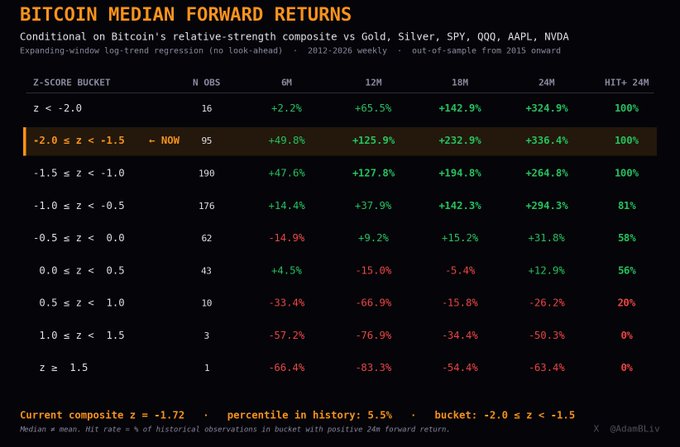680x447 pixels.
Task: Select the '-0.5 ≤ z < 0.0' bucket label
Action: coord(79,238)
